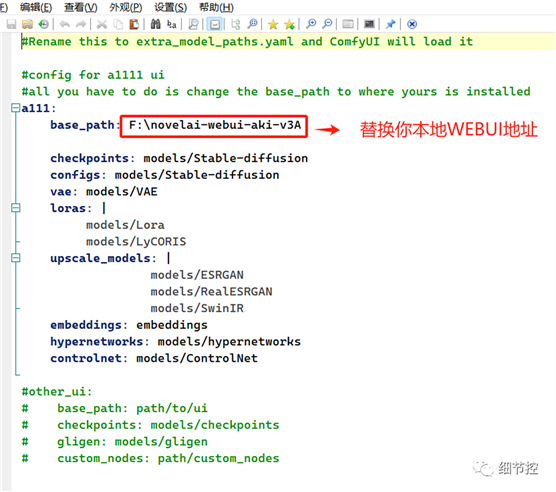Collapse the loras block fold marker
The image size is (556, 492).
[16, 208]
